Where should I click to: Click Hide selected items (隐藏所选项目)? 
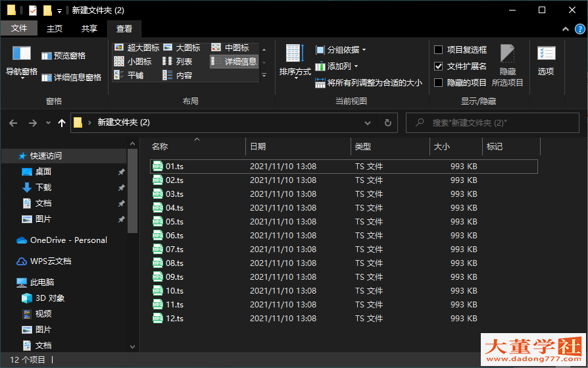(507, 66)
